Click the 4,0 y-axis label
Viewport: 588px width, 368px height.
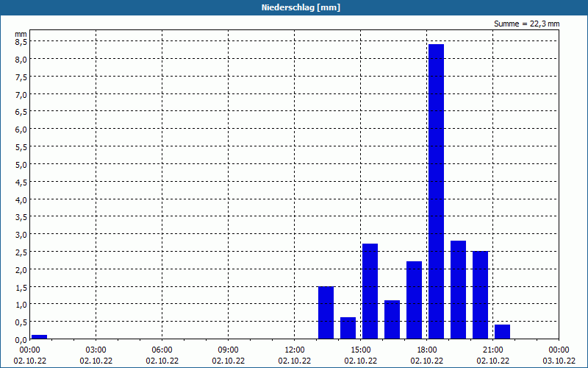[21, 199]
